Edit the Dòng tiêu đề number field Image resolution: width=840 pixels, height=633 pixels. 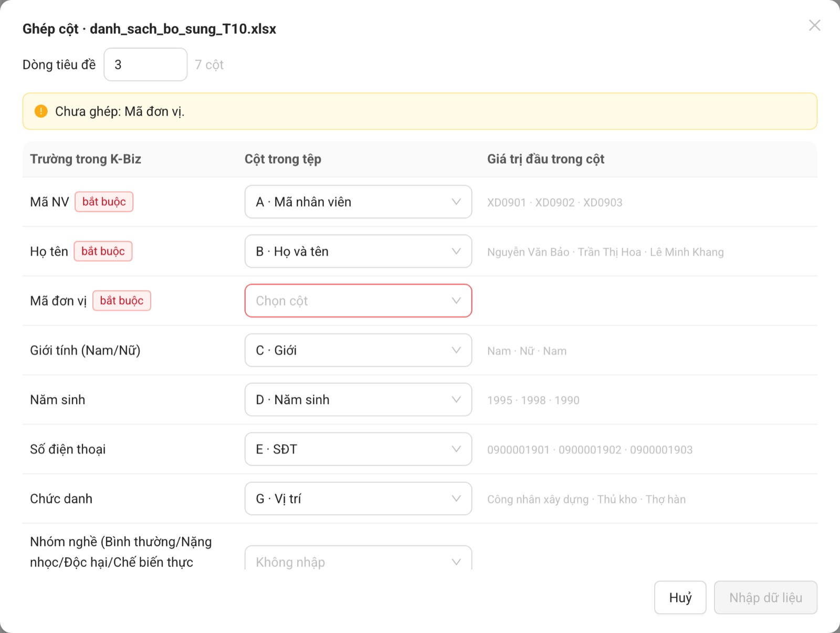[x=145, y=65]
